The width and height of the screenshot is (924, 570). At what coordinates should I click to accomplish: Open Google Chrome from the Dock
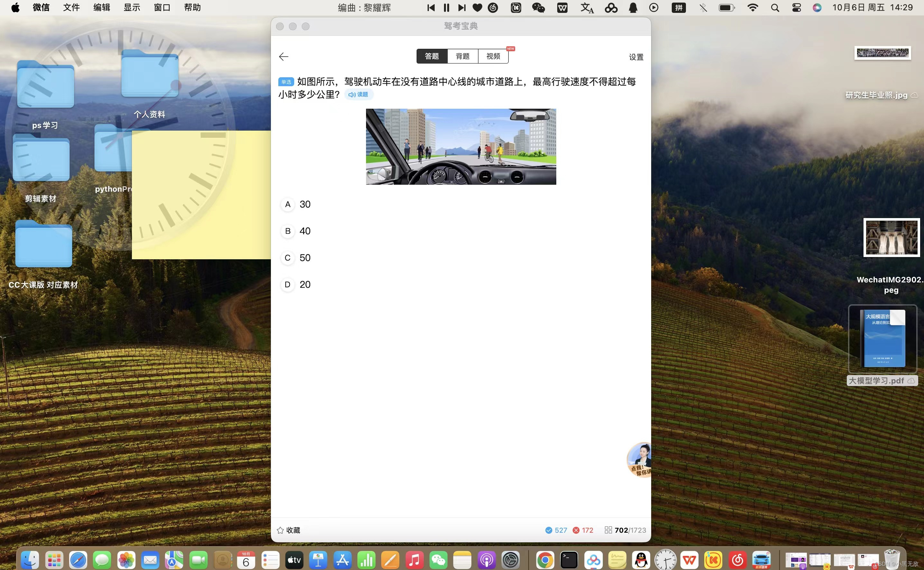pyautogui.click(x=545, y=560)
